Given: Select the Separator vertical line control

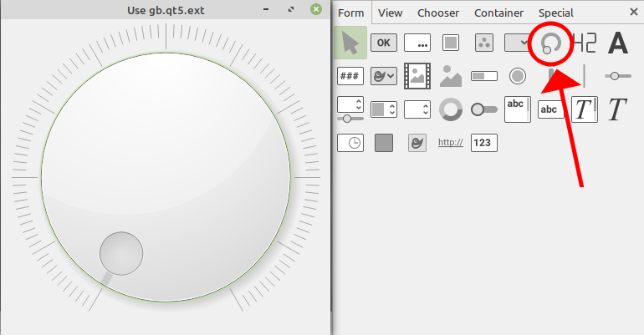Looking at the screenshot, I should (584, 76).
